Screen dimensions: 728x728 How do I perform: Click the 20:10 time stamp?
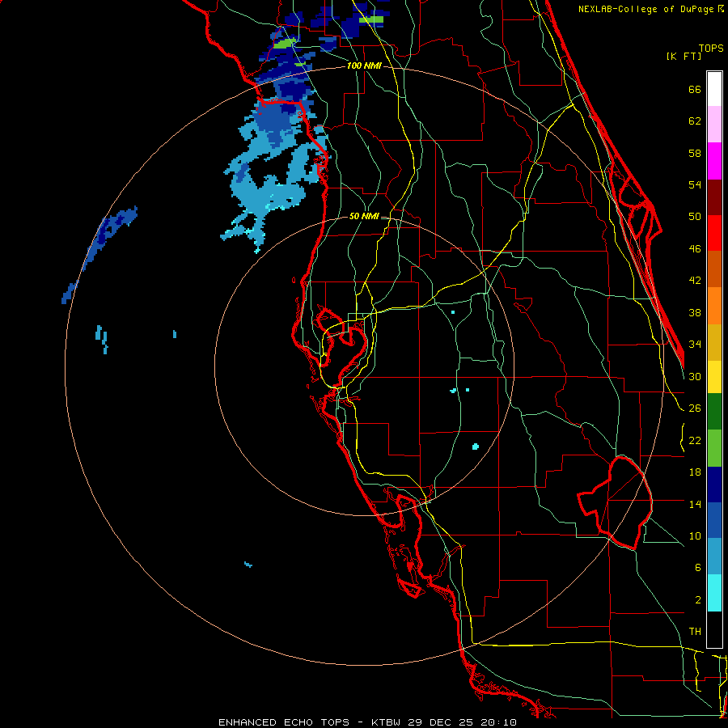point(498,722)
